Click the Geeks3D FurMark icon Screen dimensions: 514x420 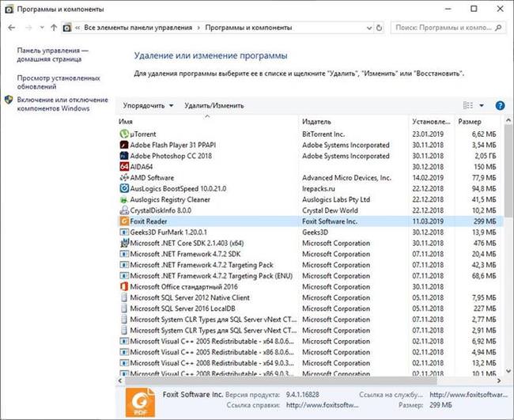(124, 232)
